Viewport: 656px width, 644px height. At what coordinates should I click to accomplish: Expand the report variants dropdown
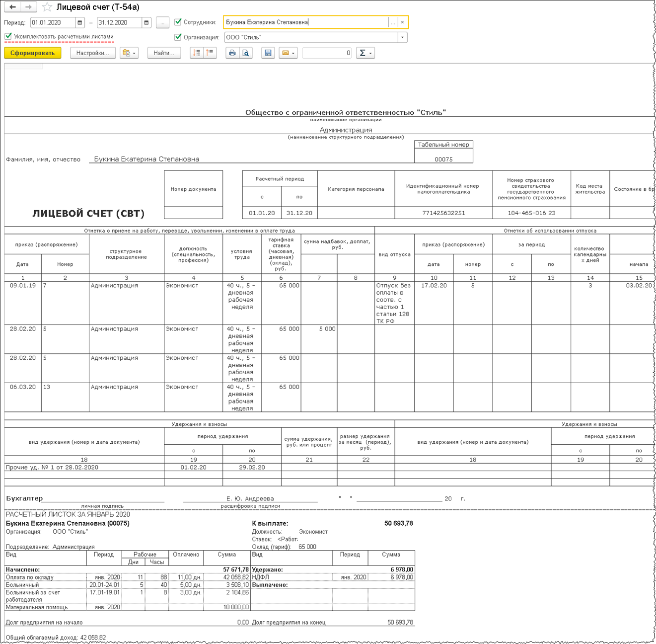129,53
